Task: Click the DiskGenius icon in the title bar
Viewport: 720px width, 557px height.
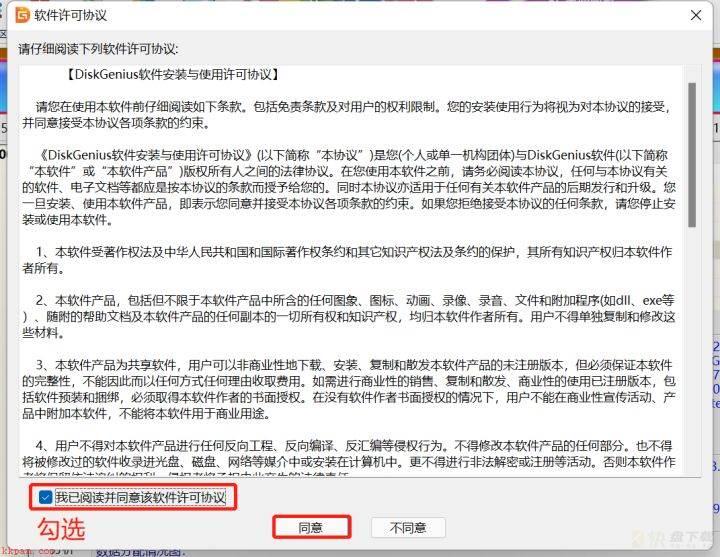Action: pos(22,15)
